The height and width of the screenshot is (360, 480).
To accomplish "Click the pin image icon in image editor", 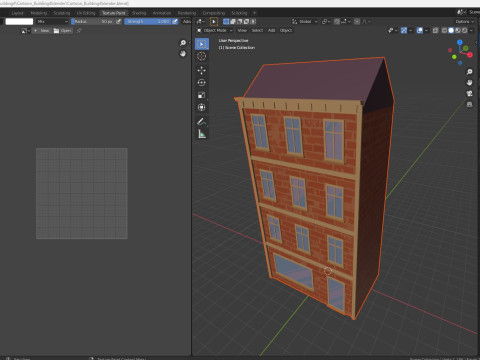I will click(79, 31).
